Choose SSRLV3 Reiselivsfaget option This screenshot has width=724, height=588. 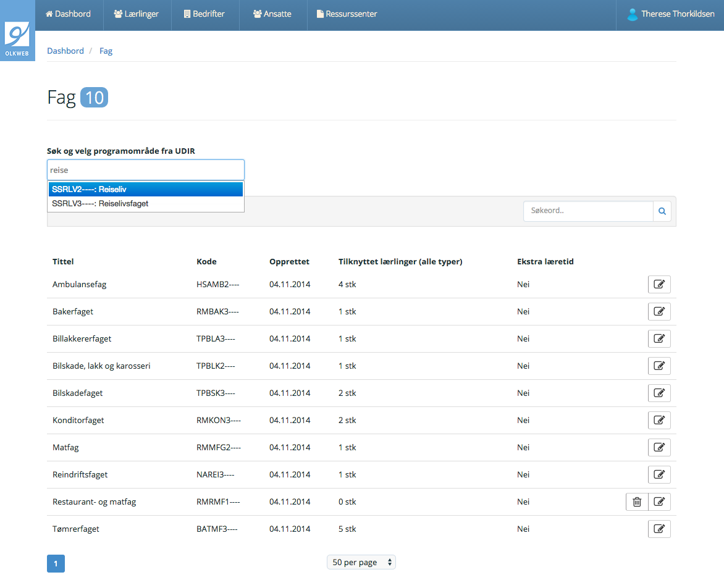145,204
